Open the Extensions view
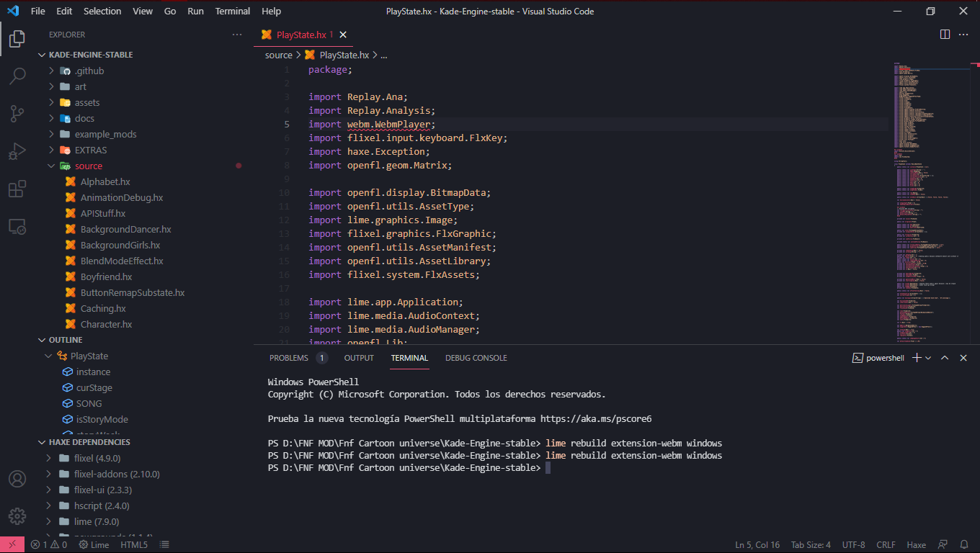The width and height of the screenshot is (980, 553). point(17,189)
